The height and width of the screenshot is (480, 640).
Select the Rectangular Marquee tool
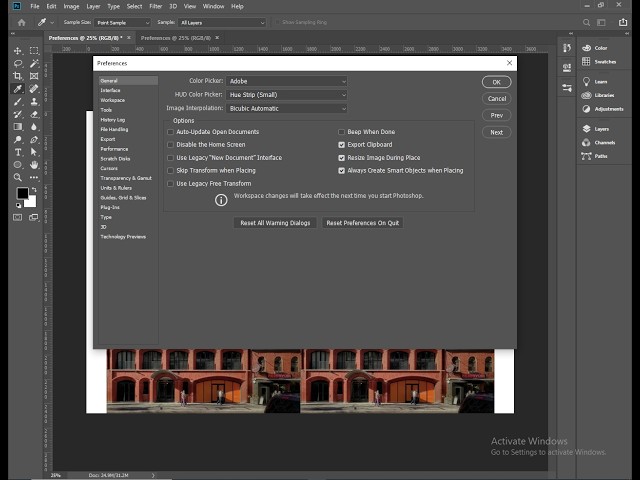click(34, 51)
